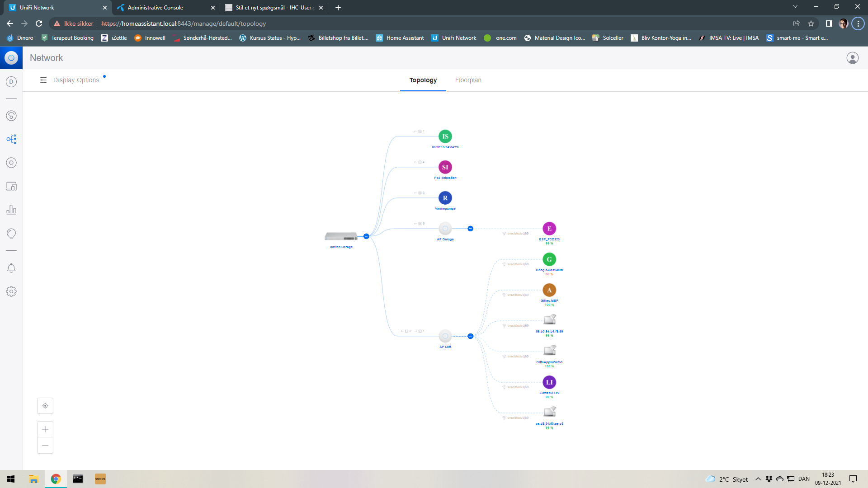
Task: Open the user account avatar icon
Action: pyautogui.click(x=852, y=58)
